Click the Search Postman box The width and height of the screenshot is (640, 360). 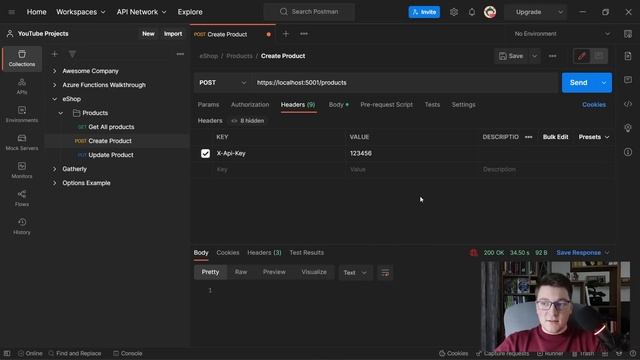click(309, 12)
